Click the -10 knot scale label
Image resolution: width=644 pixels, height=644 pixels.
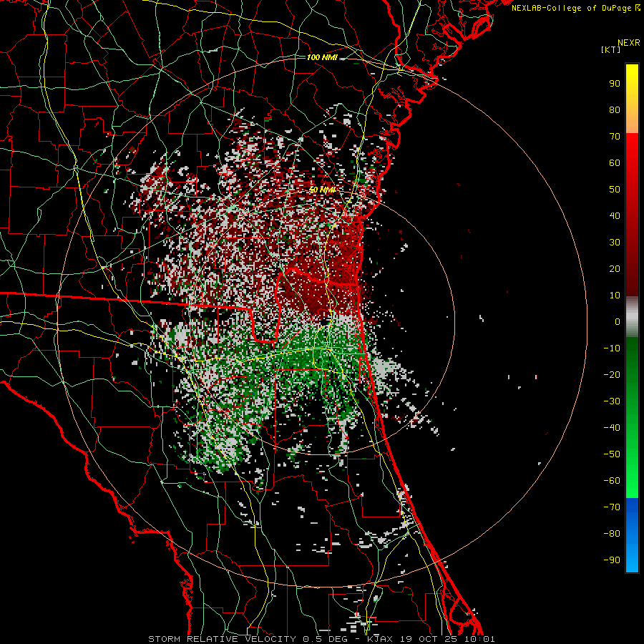pyautogui.click(x=612, y=348)
